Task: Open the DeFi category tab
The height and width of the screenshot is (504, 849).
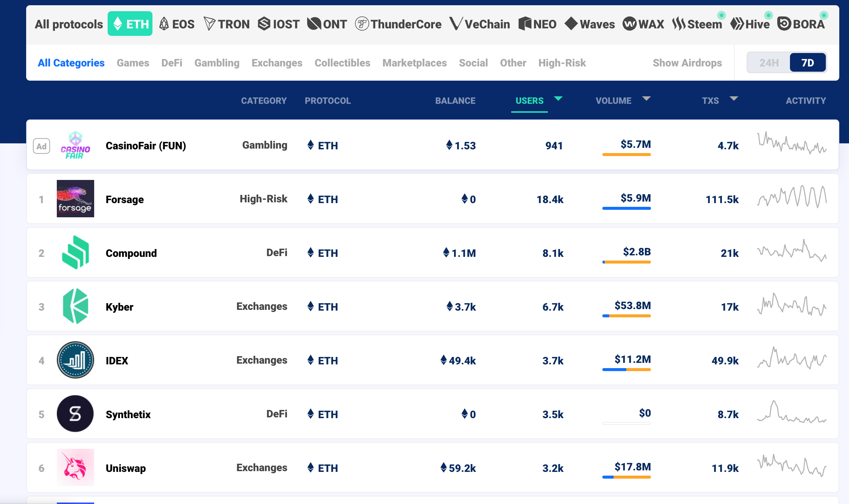Action: (172, 63)
